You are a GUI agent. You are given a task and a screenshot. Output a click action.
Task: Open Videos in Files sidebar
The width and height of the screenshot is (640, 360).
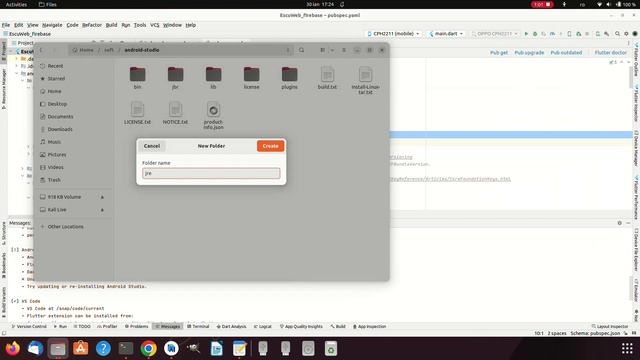click(56, 167)
